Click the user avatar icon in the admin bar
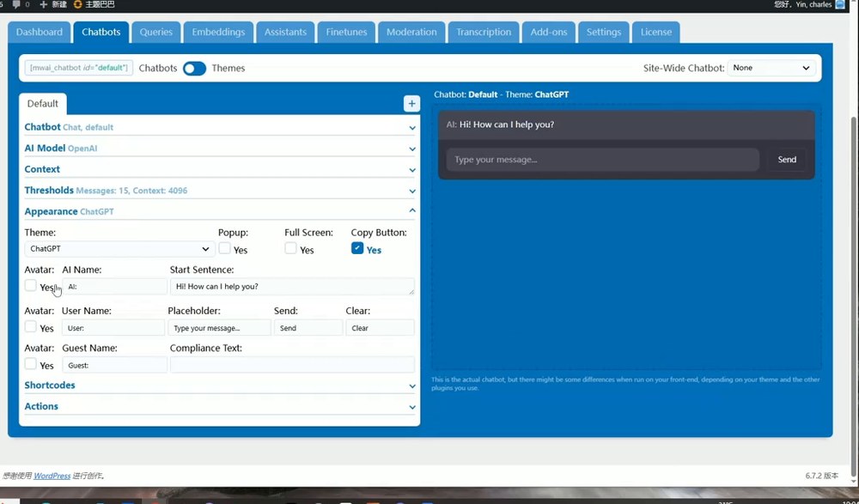Image resolution: width=859 pixels, height=504 pixels. pyautogui.click(x=840, y=4)
